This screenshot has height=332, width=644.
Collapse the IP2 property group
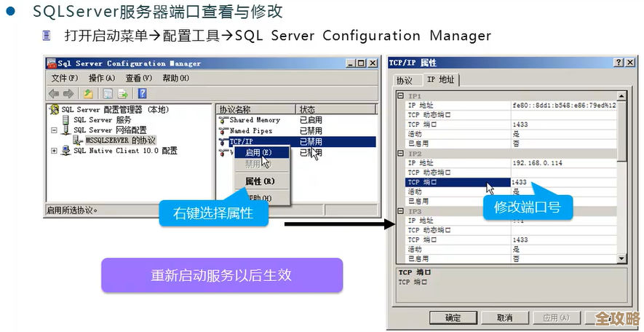(x=400, y=154)
